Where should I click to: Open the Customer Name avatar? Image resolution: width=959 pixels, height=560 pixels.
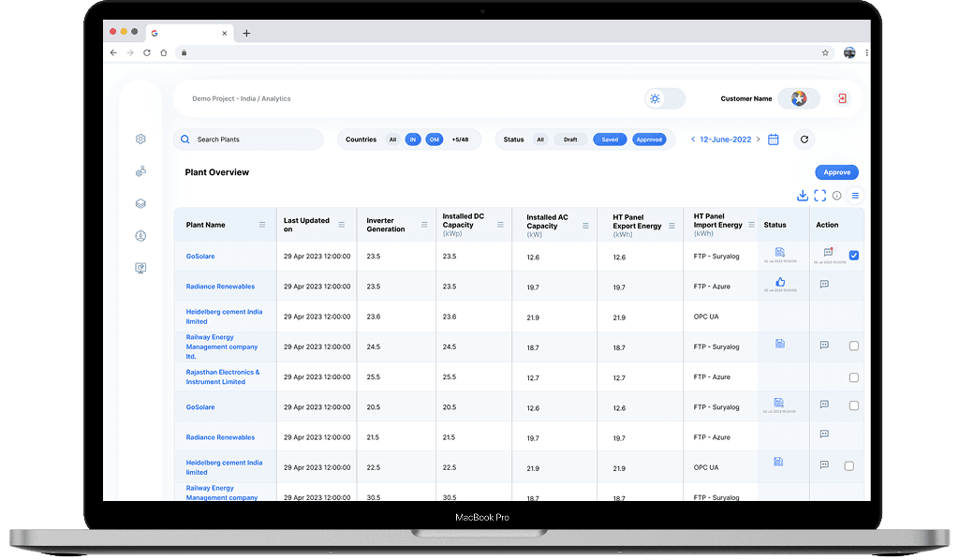point(799,98)
